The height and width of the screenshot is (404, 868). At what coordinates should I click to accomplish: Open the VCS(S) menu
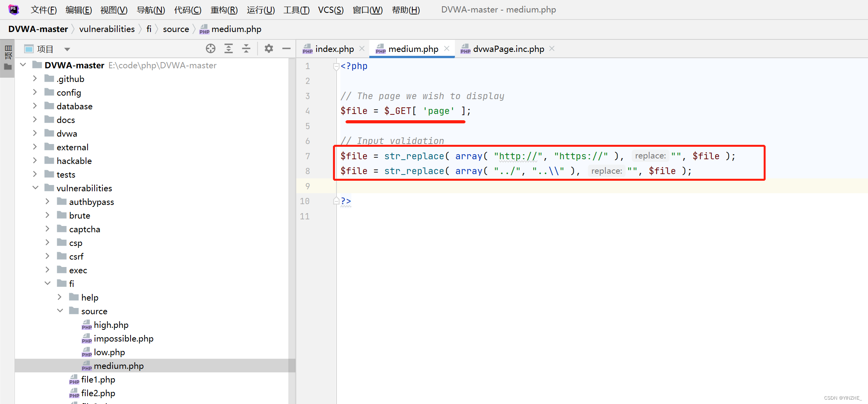pos(331,10)
